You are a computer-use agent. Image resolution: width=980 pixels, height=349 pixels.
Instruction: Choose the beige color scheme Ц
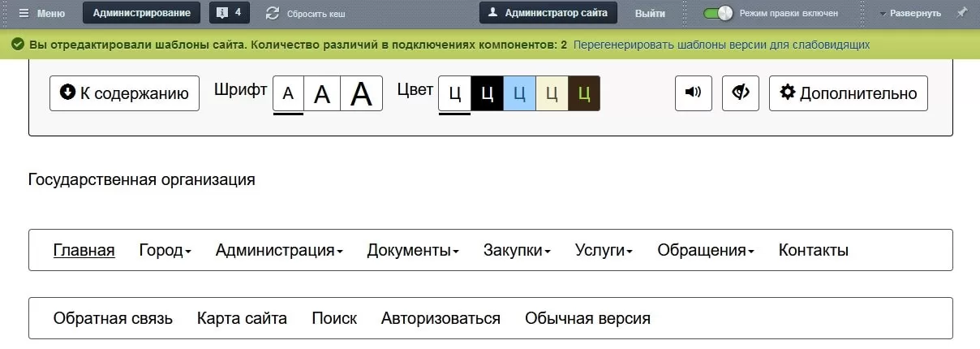click(x=552, y=93)
